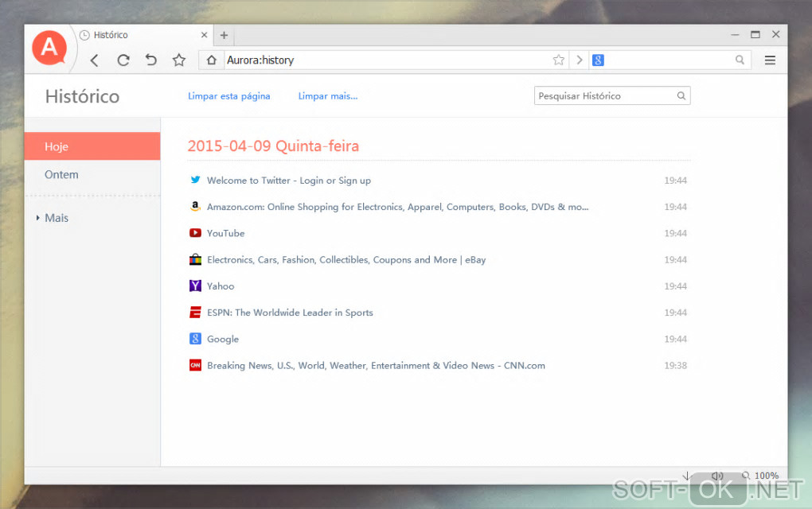The image size is (812, 509).
Task: Click the download arrow in status bar
Action: (x=687, y=476)
